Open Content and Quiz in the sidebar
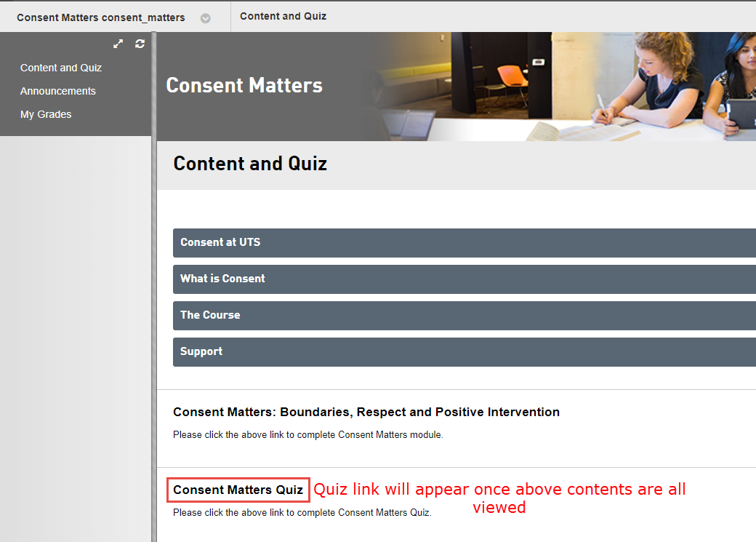 pyautogui.click(x=61, y=68)
